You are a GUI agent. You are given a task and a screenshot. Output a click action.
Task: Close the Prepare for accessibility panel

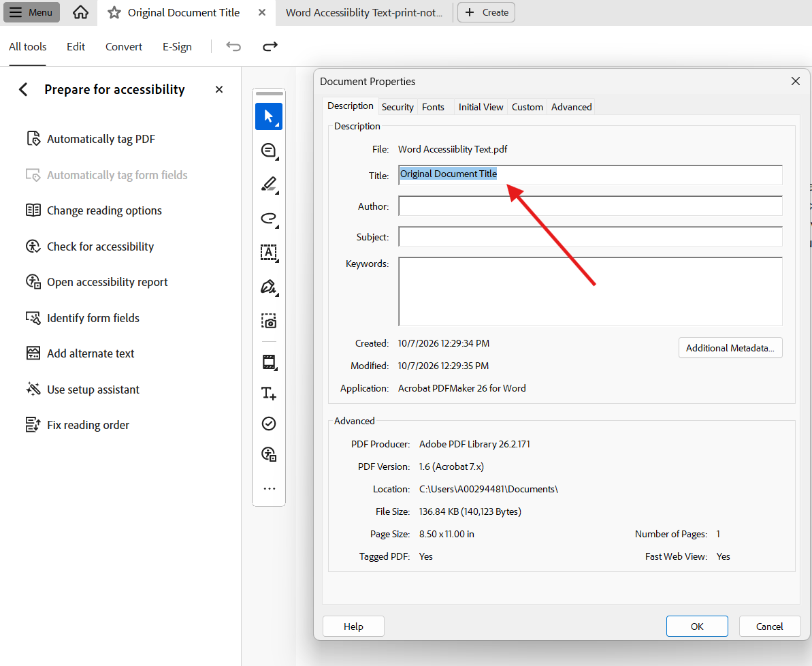[219, 90]
